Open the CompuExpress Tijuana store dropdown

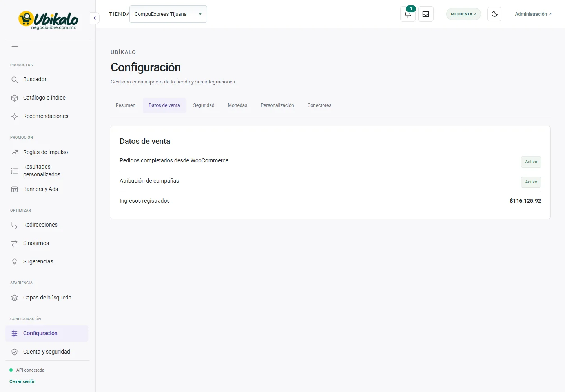[168, 14]
